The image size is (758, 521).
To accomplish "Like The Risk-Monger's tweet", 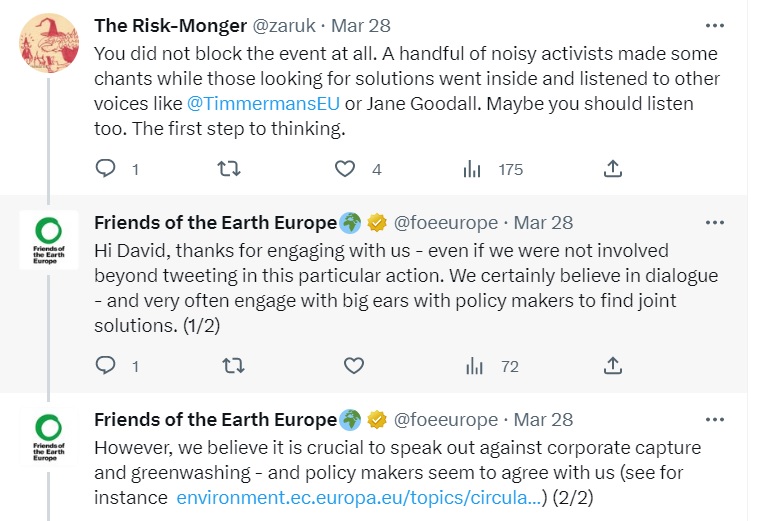I will 346,169.
